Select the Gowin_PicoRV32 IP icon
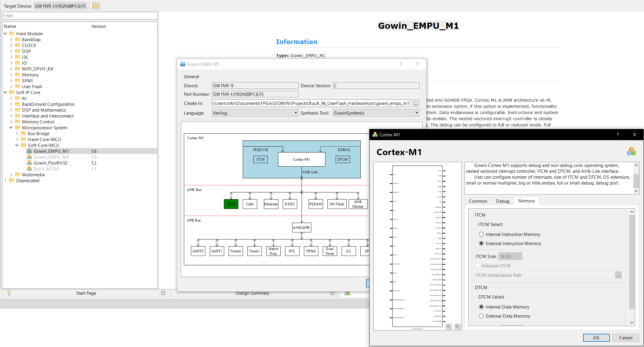This screenshot has width=644, height=347. 29,163
